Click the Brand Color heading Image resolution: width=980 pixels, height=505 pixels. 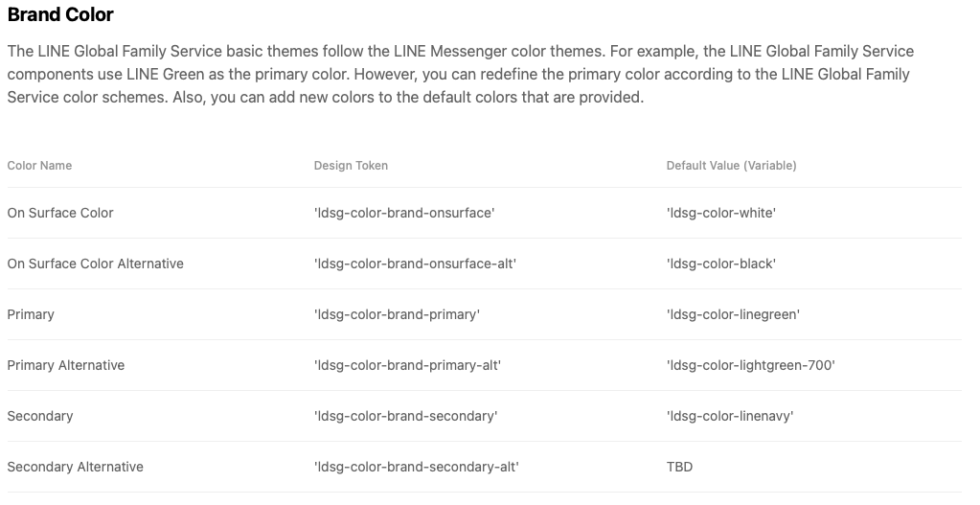60,15
